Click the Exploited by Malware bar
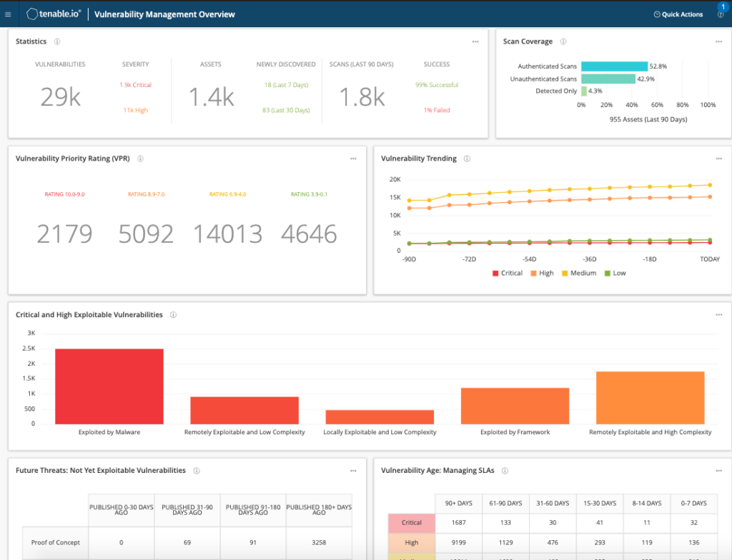The height and width of the screenshot is (560, 732). (109, 386)
